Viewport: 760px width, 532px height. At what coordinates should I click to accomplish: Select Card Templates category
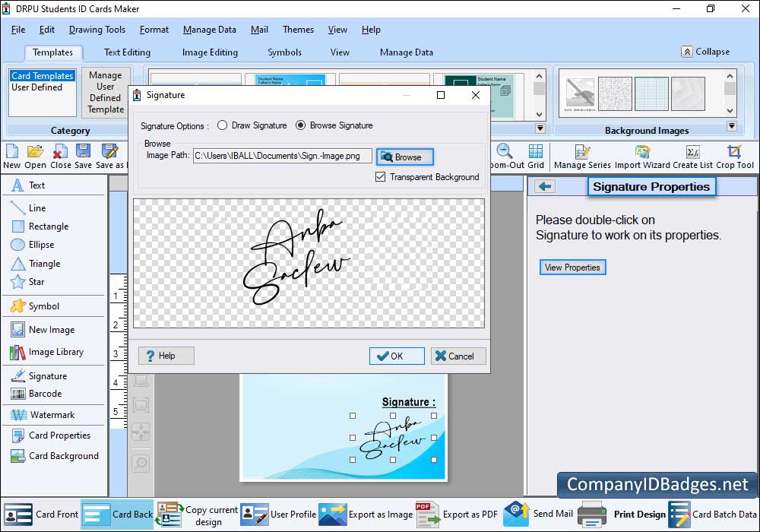[x=42, y=75]
